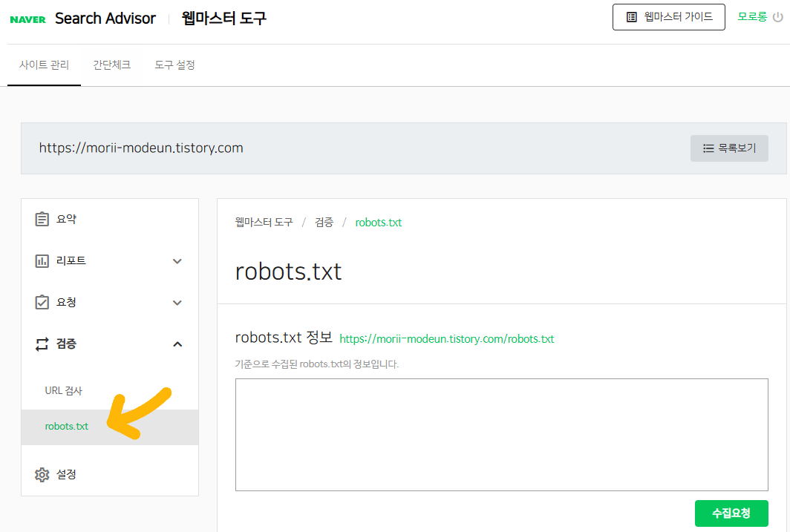Switch to the 사이트 관리 tab
This screenshot has width=790, height=532.
tap(44, 65)
